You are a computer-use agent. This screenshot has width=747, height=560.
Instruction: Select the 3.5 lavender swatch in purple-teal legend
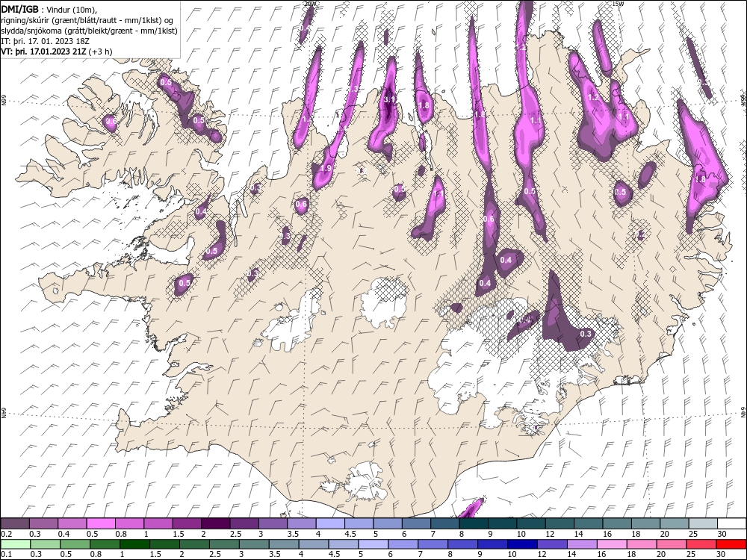click(x=302, y=524)
